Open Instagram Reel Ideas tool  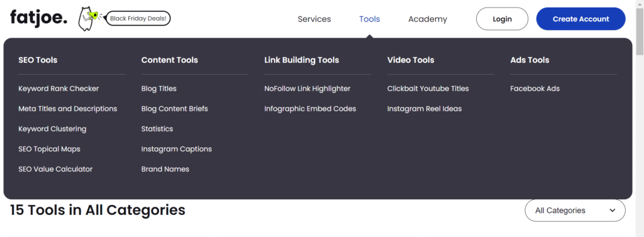[x=425, y=109]
